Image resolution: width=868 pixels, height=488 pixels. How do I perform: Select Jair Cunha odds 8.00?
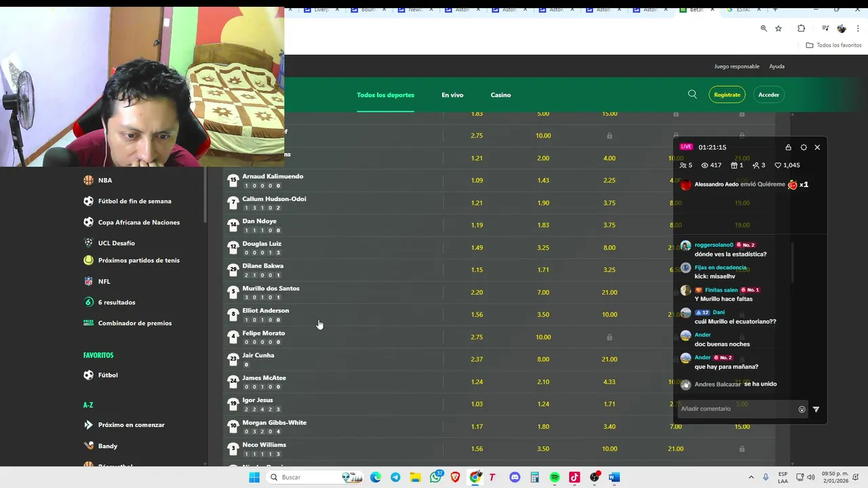pyautogui.click(x=543, y=359)
